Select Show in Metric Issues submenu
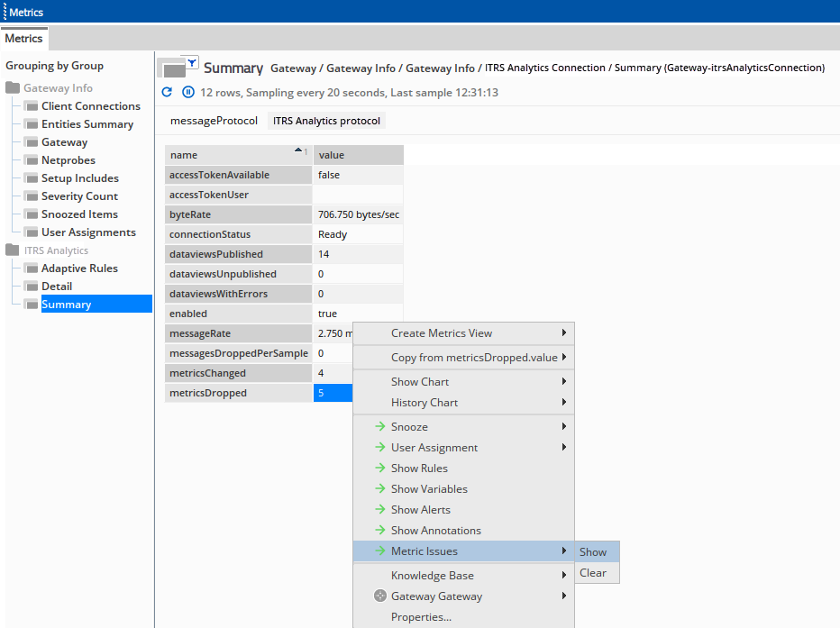Image resolution: width=840 pixels, height=628 pixels. coord(593,552)
